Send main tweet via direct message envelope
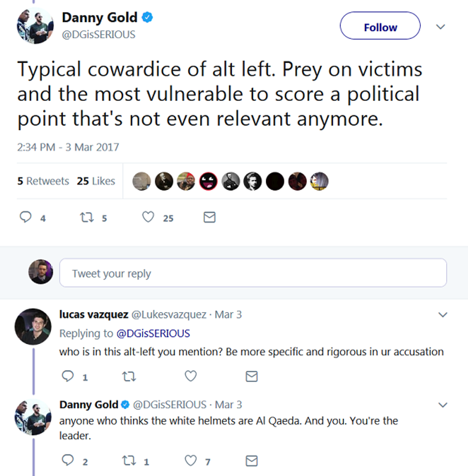468x476 pixels. point(210,218)
